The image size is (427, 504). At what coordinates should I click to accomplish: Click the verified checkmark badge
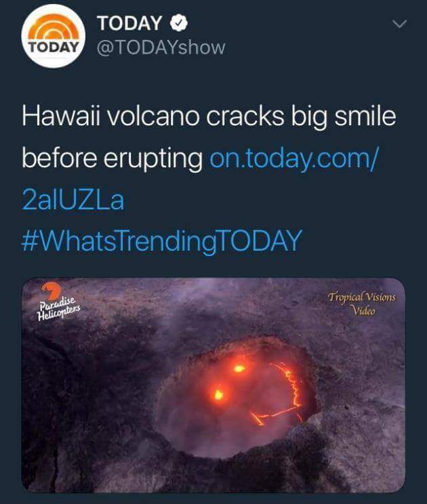[179, 23]
